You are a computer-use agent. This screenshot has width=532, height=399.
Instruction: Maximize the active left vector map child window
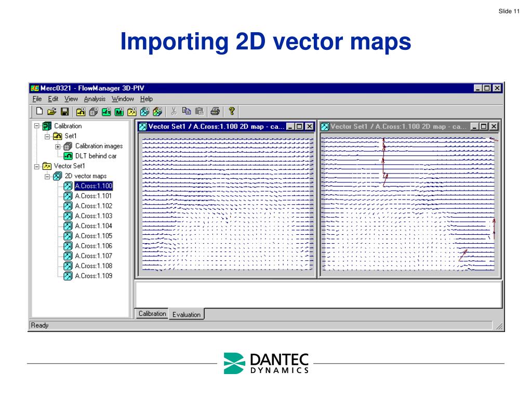click(x=300, y=127)
